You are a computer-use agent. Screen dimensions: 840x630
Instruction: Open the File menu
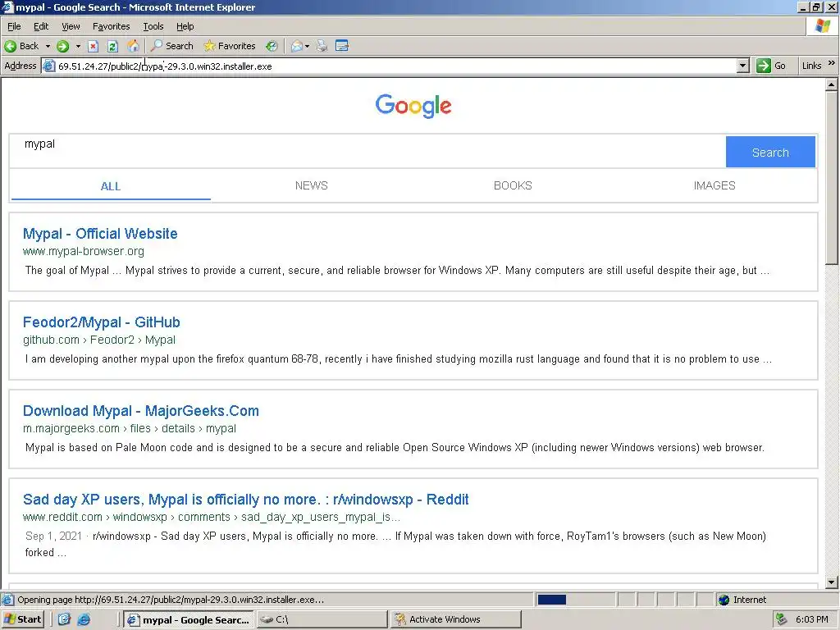tap(14, 26)
